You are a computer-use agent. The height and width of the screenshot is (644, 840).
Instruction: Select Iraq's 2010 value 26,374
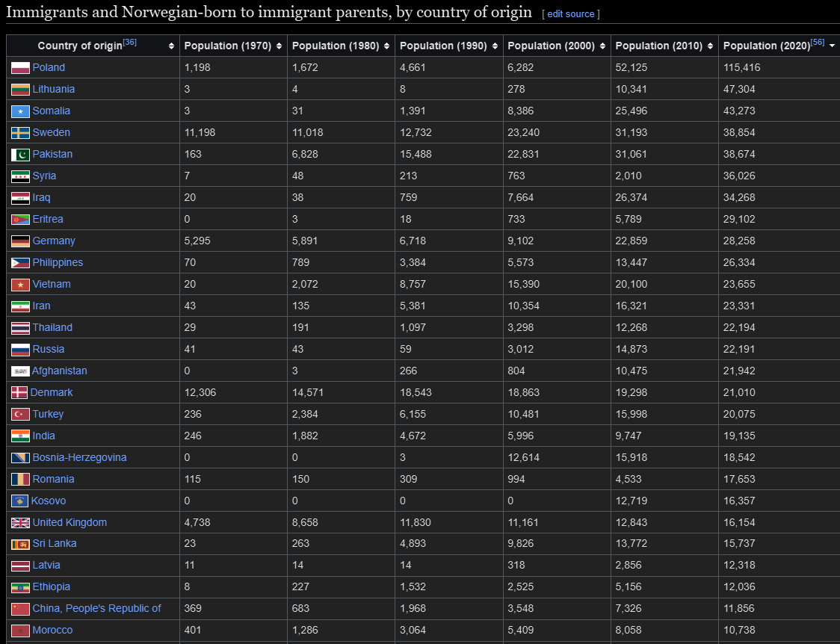point(631,197)
